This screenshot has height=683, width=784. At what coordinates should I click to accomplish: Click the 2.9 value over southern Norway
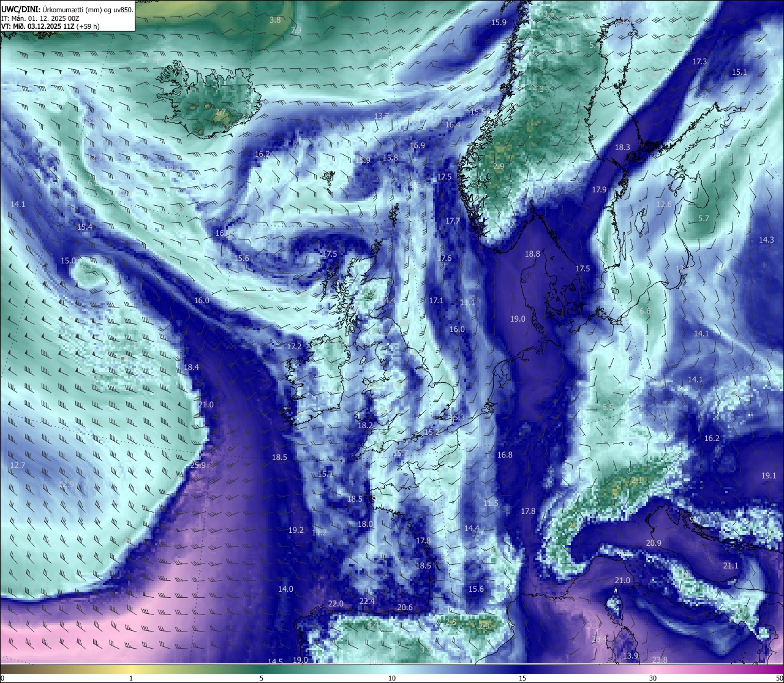coord(499,167)
